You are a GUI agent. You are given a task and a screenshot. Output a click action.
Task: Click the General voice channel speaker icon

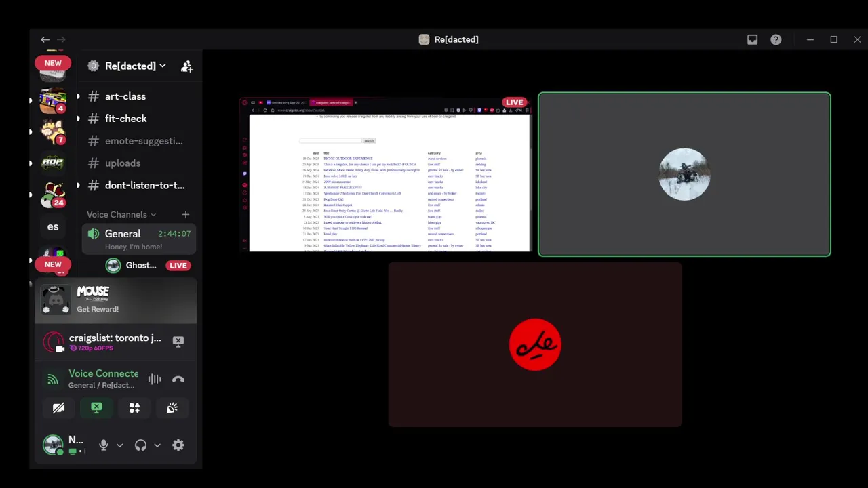click(94, 234)
